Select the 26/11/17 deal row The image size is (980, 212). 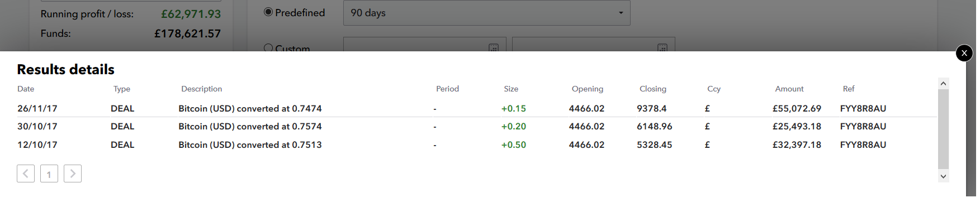click(x=476, y=108)
